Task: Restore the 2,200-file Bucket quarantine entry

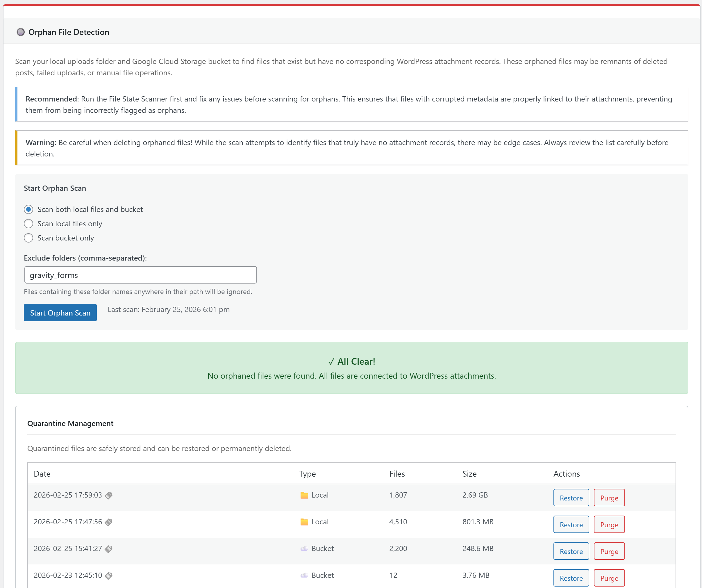Action: (571, 551)
